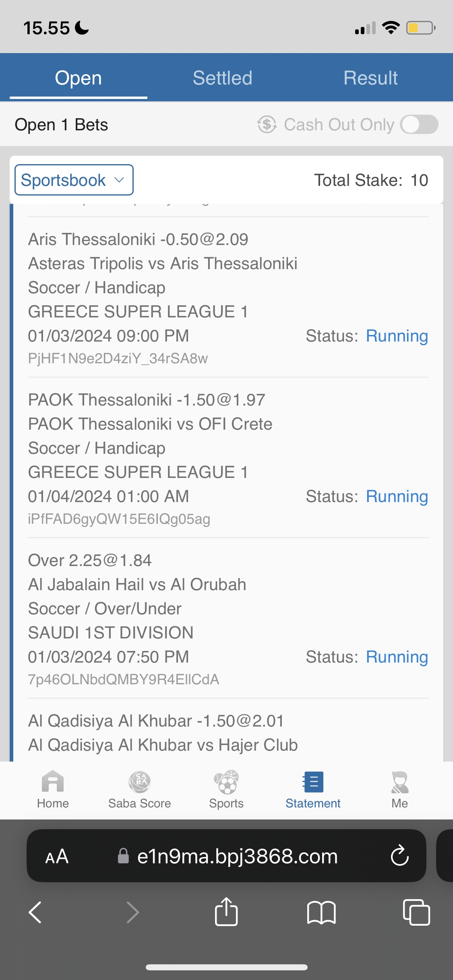Select the Open bets tab
The width and height of the screenshot is (453, 980).
79,78
